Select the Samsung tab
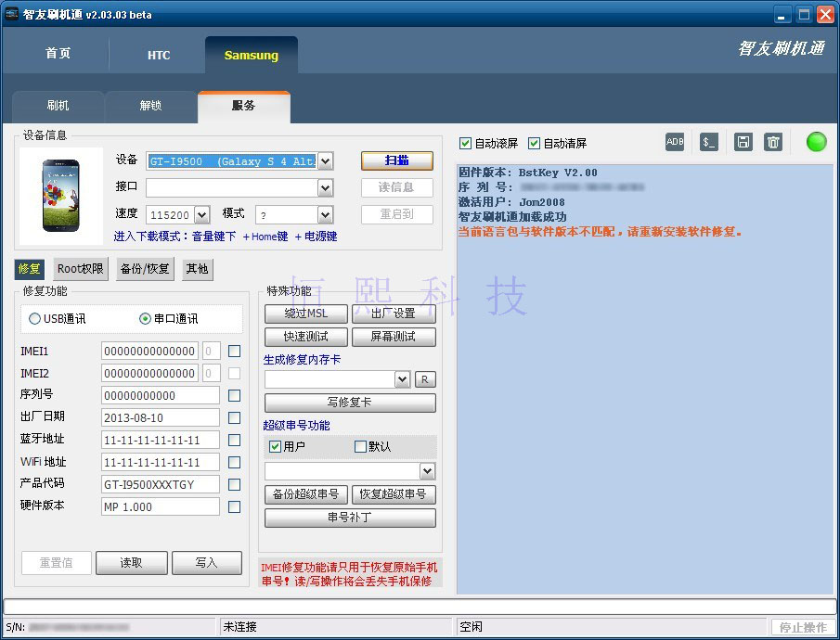The image size is (840, 640). tap(252, 55)
